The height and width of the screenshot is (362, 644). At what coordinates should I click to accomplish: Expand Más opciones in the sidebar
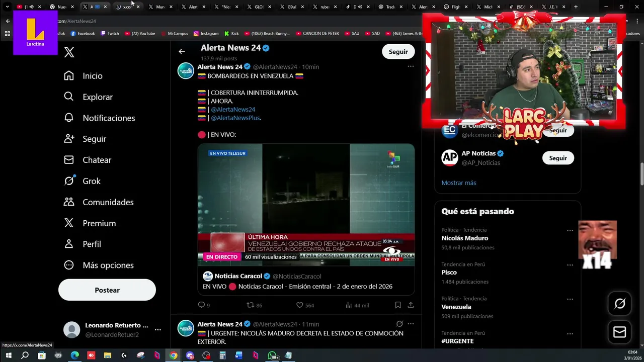pos(99,265)
